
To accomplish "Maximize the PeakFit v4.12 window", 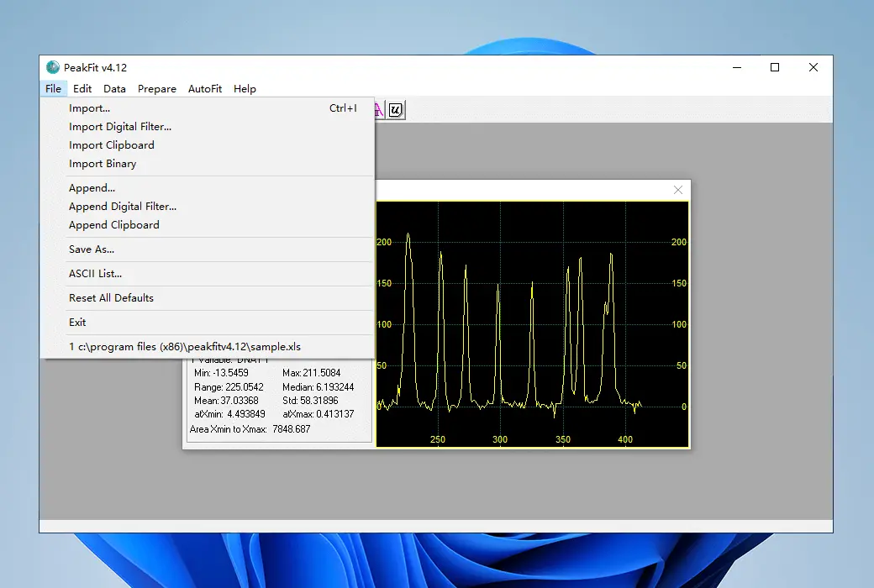I will pos(775,67).
